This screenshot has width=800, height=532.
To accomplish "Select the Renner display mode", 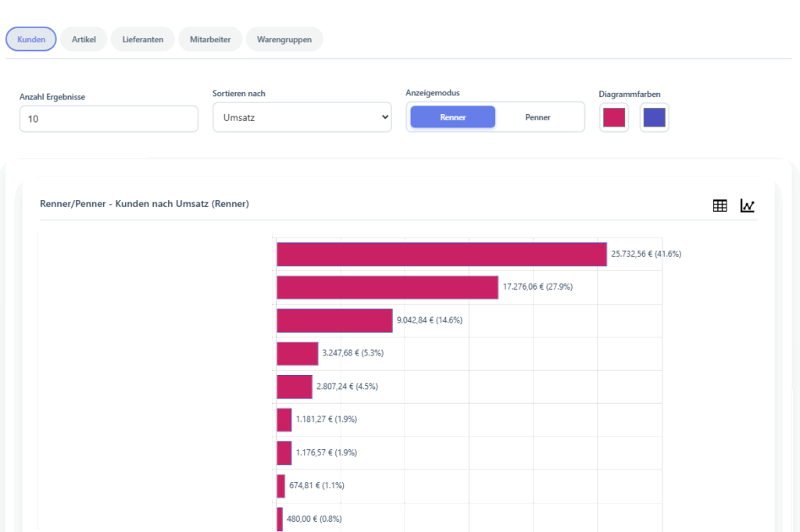I will click(453, 117).
